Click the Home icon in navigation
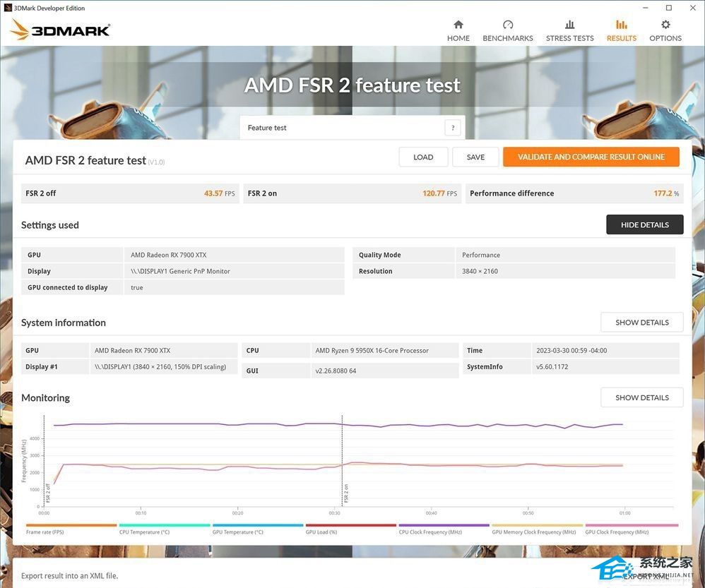705x588 pixels. pos(458,25)
